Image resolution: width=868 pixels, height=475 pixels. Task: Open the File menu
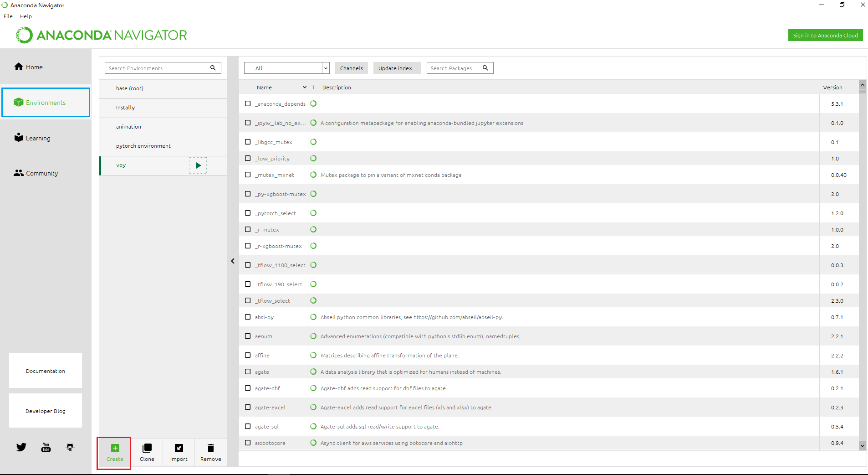point(8,16)
